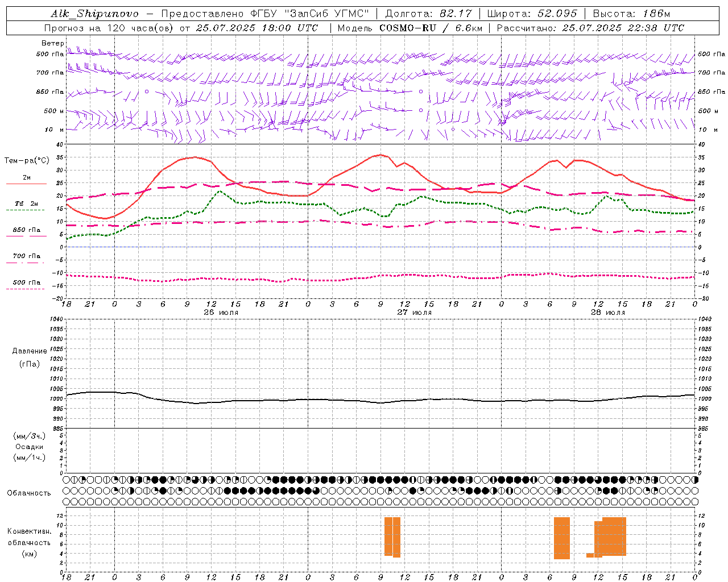
Task: Click the 26 июля date label
Action: [221, 313]
